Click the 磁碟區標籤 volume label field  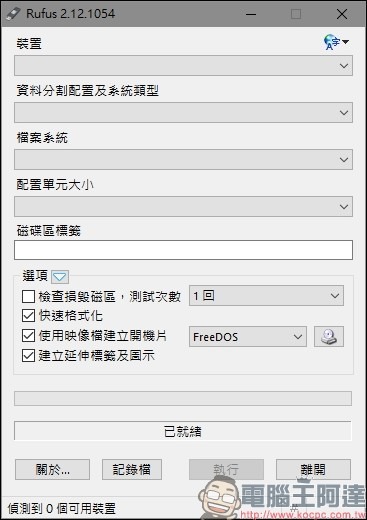(183, 250)
